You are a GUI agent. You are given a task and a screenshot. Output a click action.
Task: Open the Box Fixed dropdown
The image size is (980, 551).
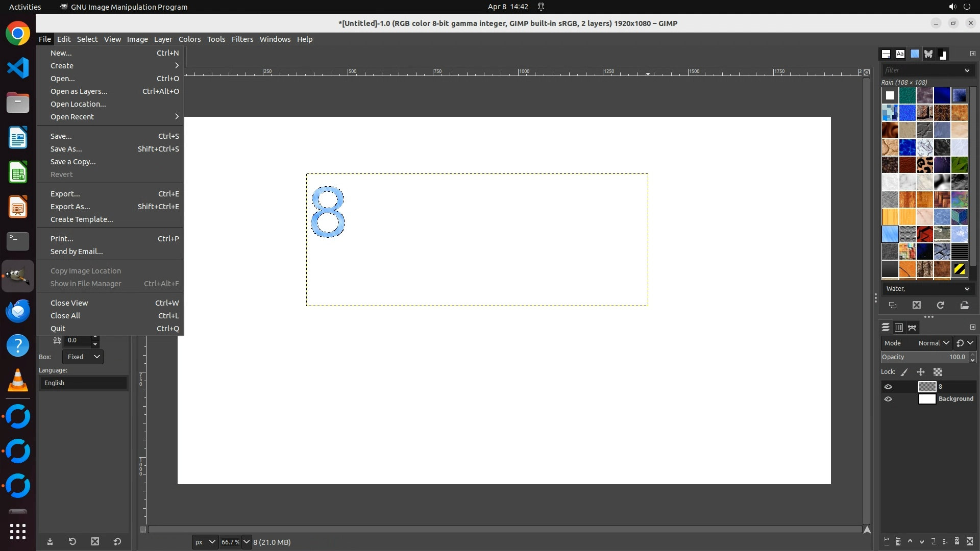tap(83, 357)
